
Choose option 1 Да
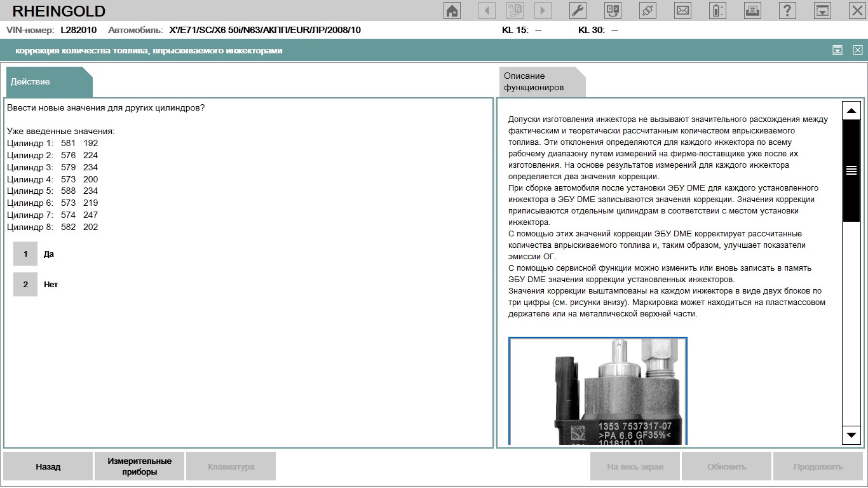click(x=25, y=254)
